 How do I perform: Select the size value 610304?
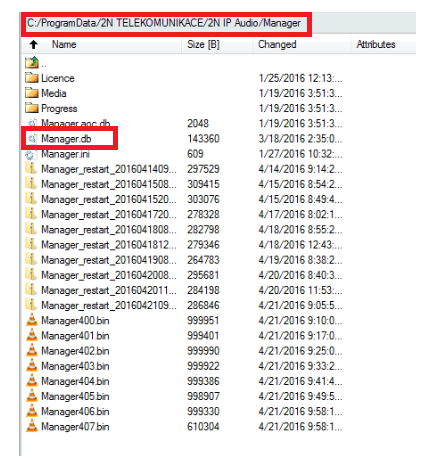coord(203,427)
